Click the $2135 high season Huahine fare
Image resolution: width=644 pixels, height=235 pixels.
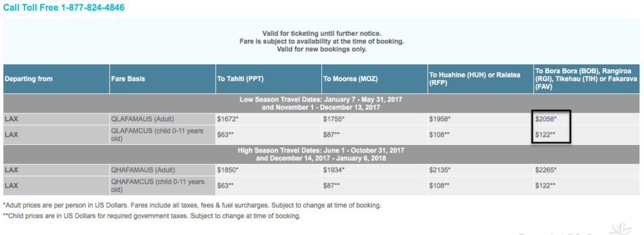point(440,170)
